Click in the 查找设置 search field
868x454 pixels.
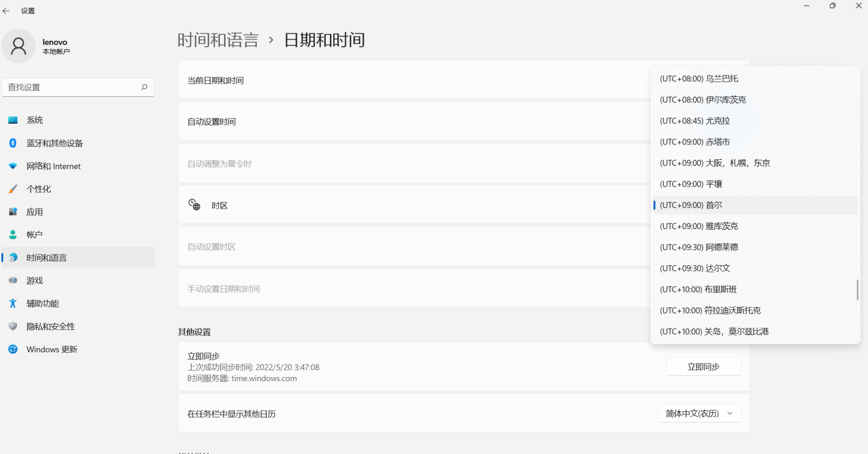pyautogui.click(x=78, y=87)
